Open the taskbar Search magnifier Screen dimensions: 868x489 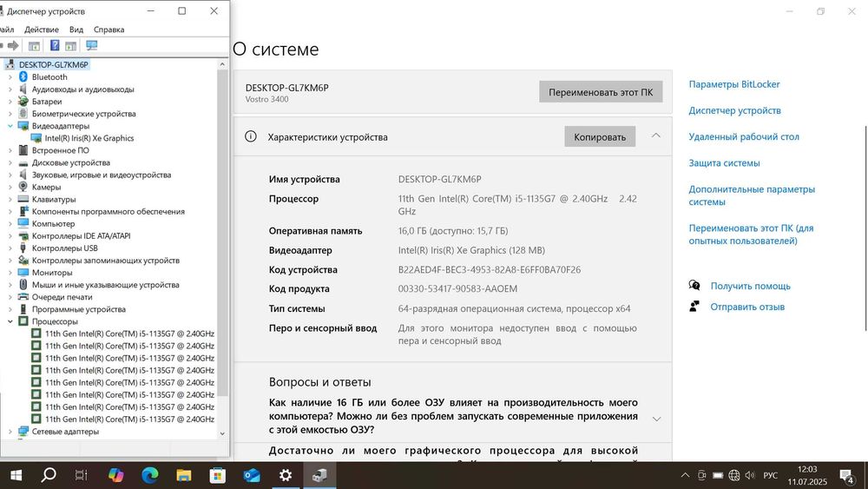pos(49,474)
